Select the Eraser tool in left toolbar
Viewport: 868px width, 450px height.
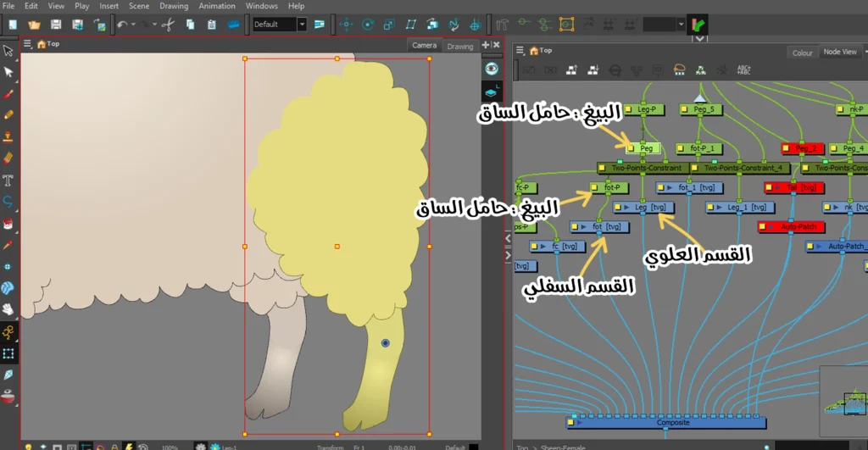point(8,158)
